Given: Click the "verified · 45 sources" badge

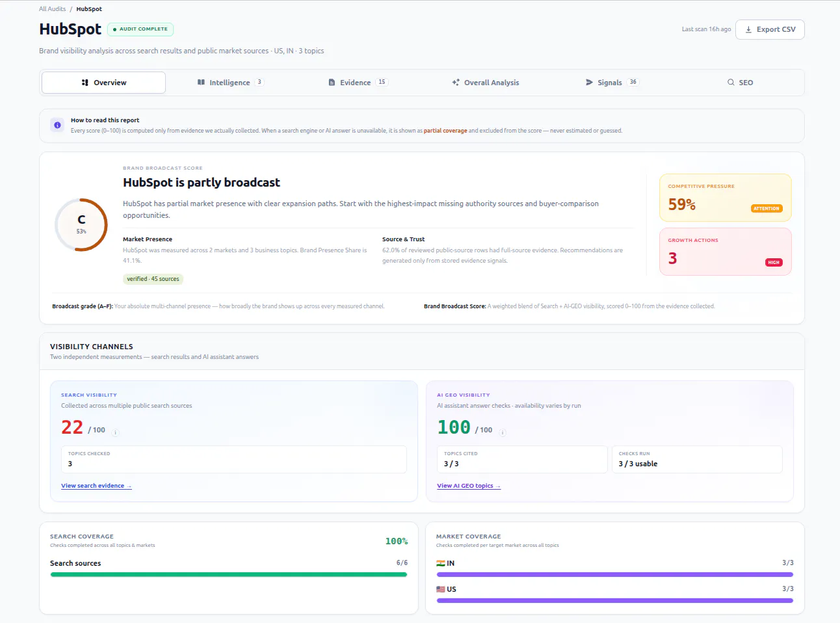Looking at the screenshot, I should (x=153, y=279).
